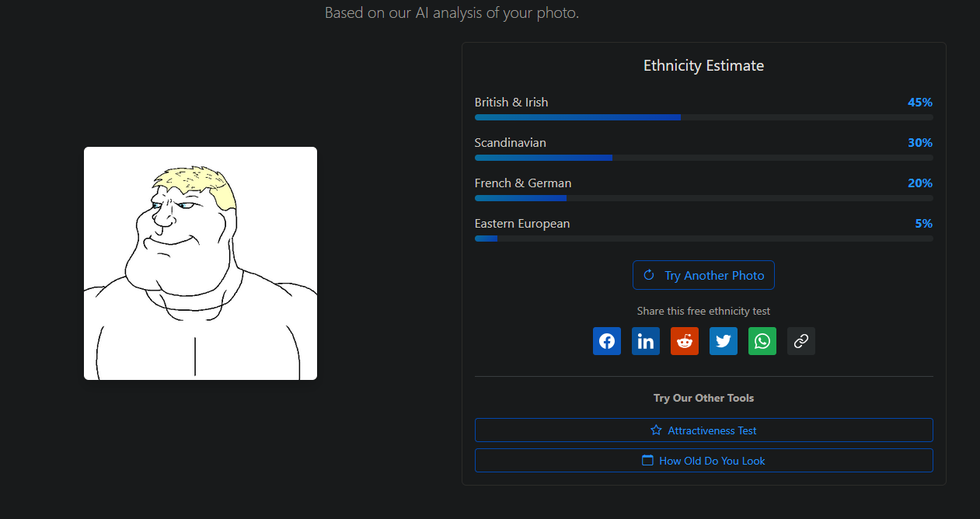Share result on Facebook icon
Image resolution: width=980 pixels, height=519 pixels.
(x=607, y=341)
